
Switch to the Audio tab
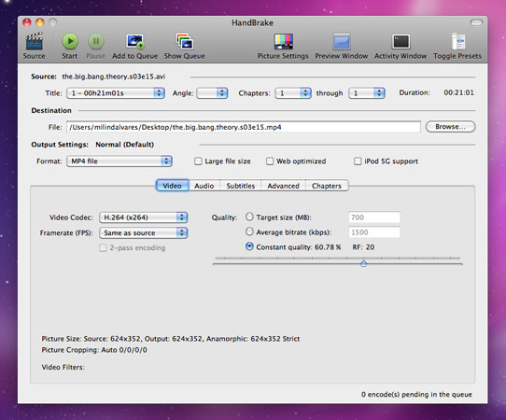(x=204, y=186)
